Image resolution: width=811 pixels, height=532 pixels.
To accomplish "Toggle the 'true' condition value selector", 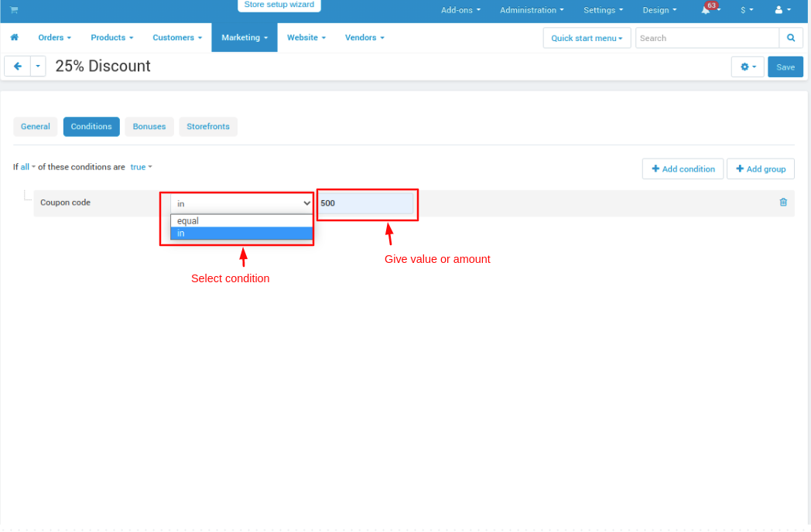I will [140, 167].
